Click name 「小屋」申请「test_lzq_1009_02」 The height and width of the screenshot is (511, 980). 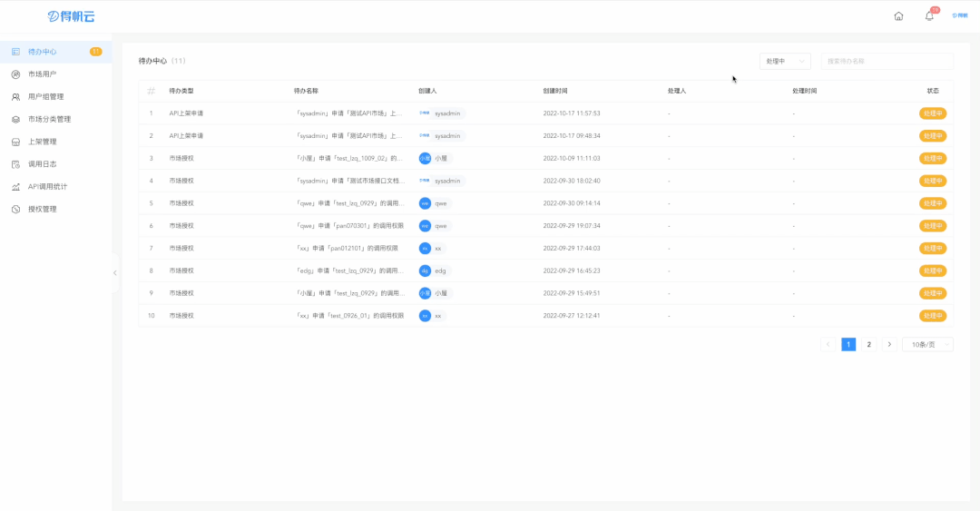349,158
